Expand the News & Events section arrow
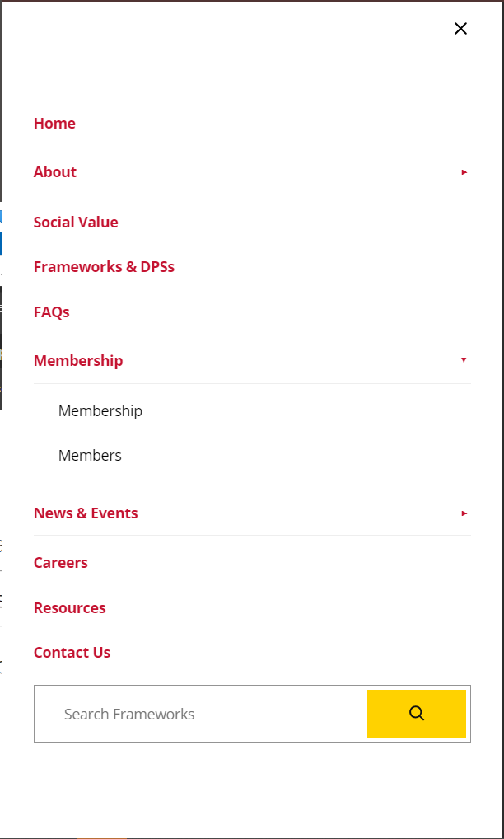Screen dimensions: 504x839 click(464, 513)
